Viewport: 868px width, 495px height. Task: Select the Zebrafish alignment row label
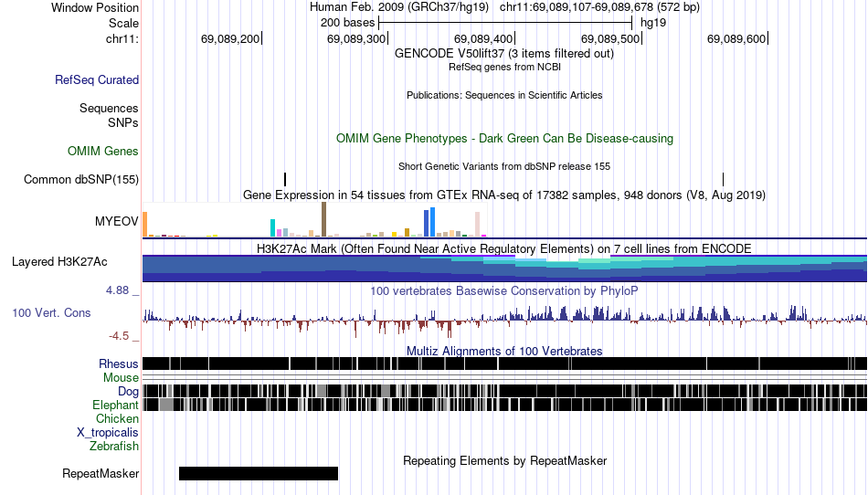coord(114,446)
